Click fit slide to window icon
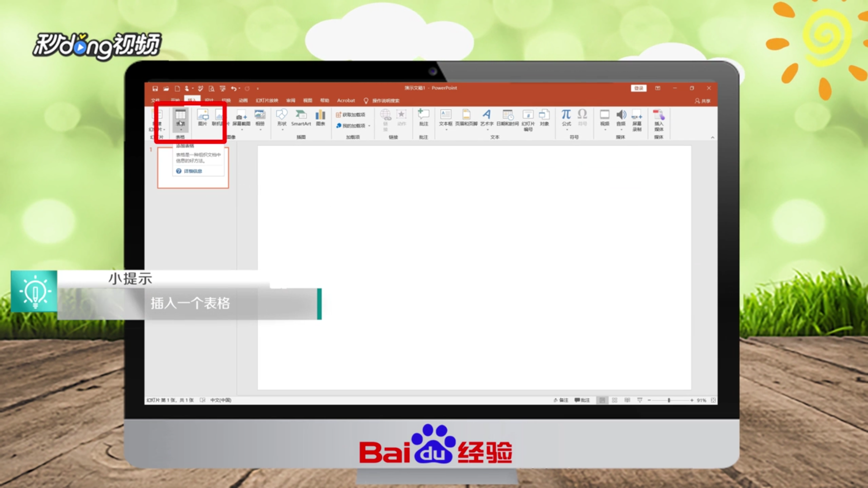The image size is (868, 488). 713,400
